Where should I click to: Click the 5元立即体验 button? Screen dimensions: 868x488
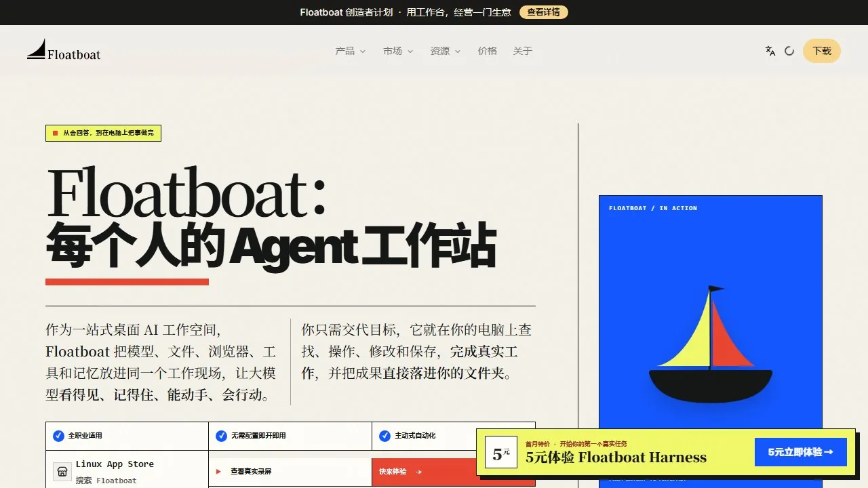tap(801, 452)
